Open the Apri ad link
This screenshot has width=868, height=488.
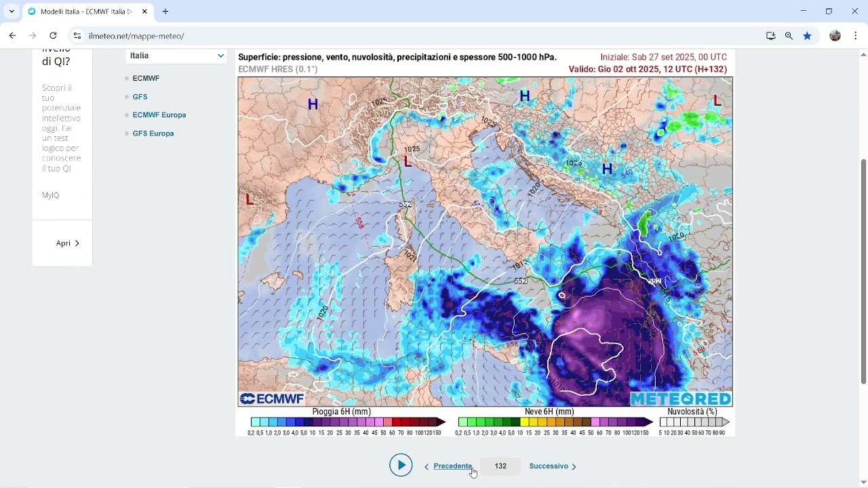(x=67, y=243)
